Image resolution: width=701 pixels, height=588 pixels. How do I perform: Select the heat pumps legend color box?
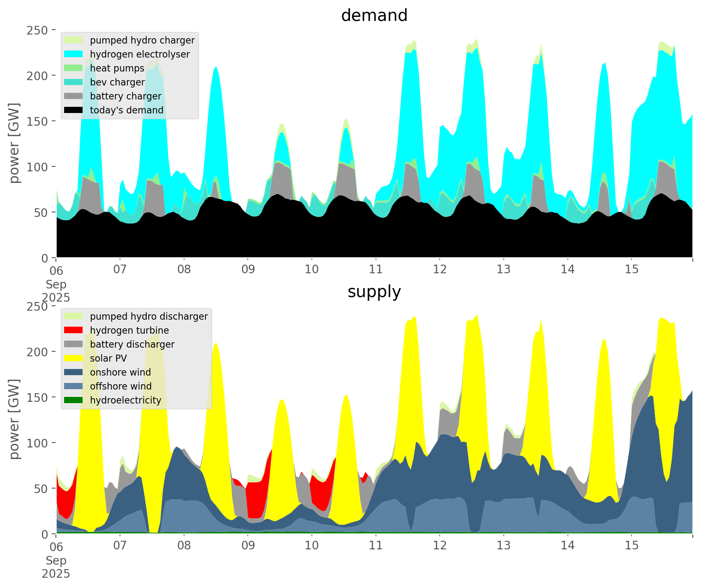74,68
